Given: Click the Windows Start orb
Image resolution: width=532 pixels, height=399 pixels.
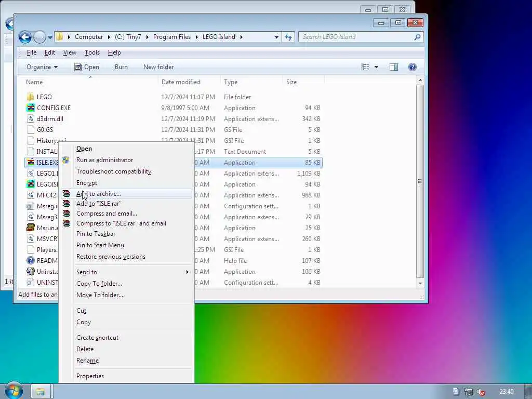Looking at the screenshot, I should click(14, 390).
